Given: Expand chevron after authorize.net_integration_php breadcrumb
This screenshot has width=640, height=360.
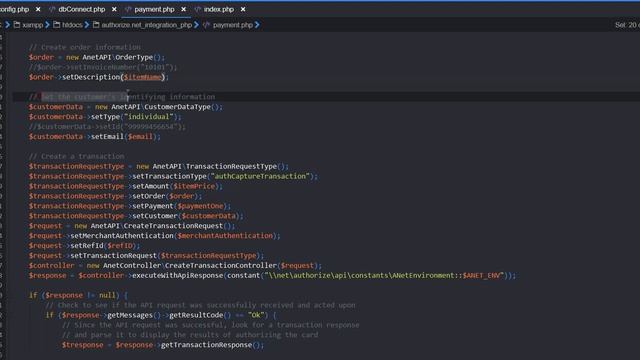Looking at the screenshot, I should (x=196, y=25).
